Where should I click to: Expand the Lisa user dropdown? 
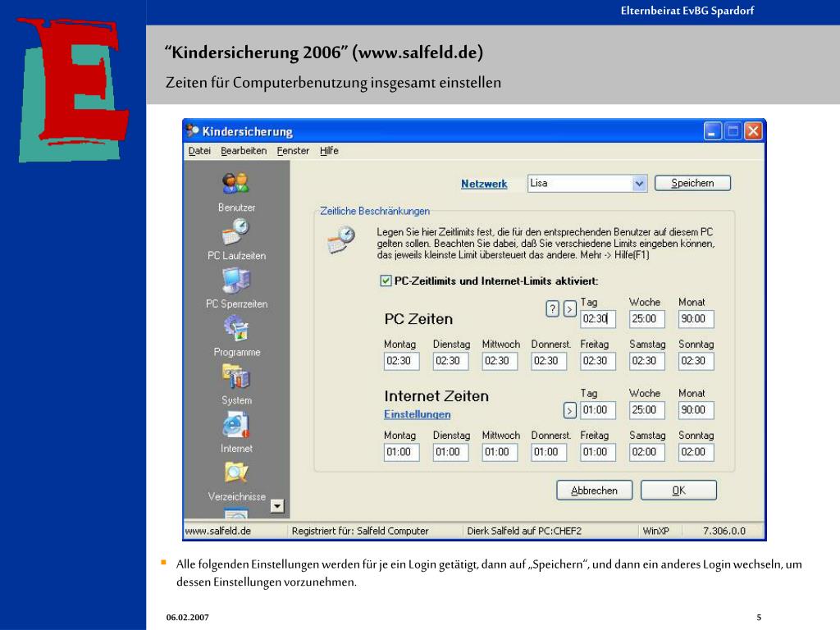[x=638, y=184]
